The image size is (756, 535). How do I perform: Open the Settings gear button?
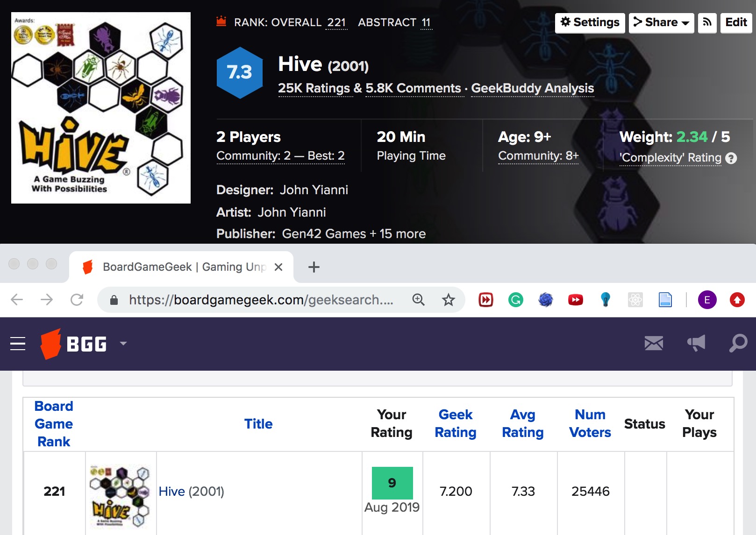590,22
